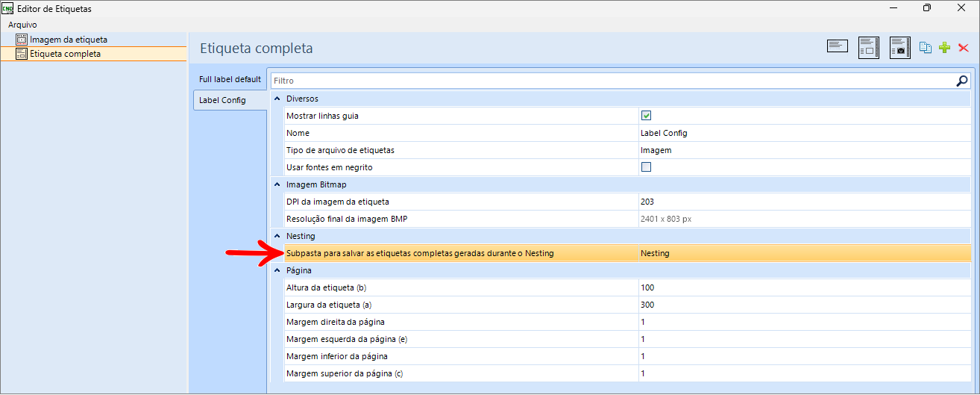Click the Usar fontes em negrito label
Image resolution: width=980 pixels, height=395 pixels.
pyautogui.click(x=329, y=167)
